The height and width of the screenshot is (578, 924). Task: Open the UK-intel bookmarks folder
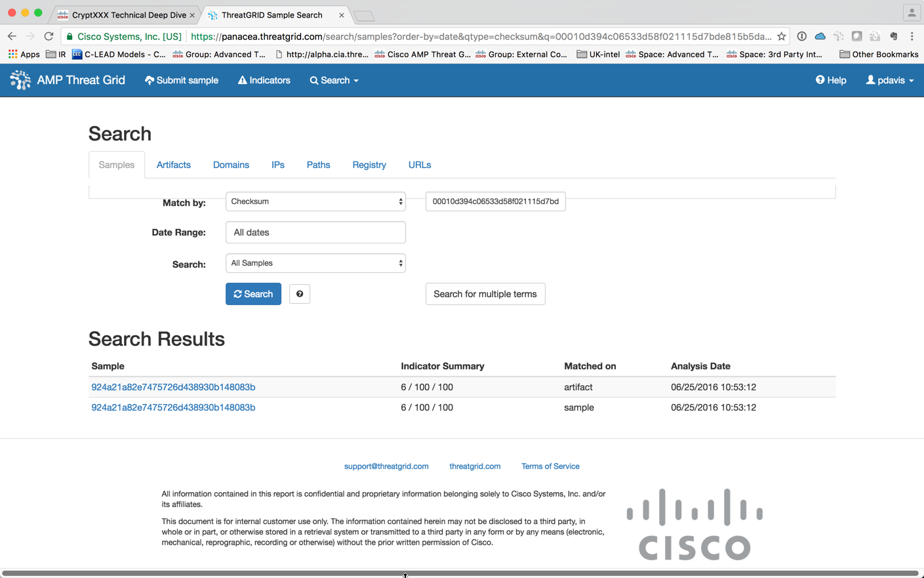pos(598,54)
